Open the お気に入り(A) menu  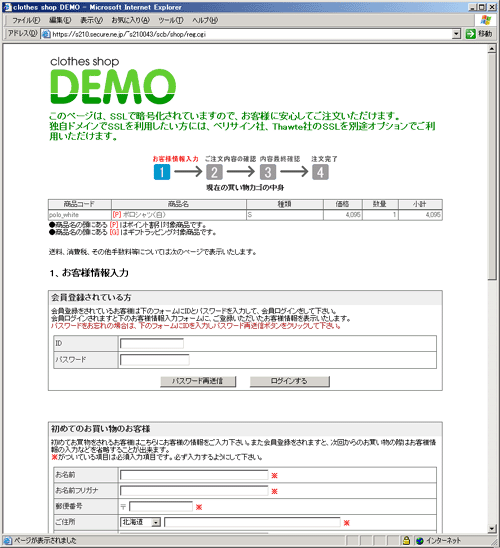click(x=130, y=20)
